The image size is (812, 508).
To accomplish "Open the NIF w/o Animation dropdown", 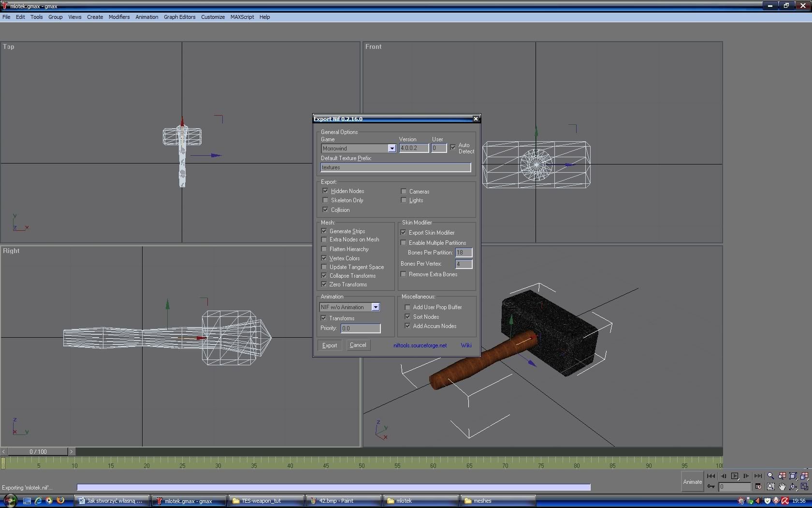I will [x=350, y=307].
